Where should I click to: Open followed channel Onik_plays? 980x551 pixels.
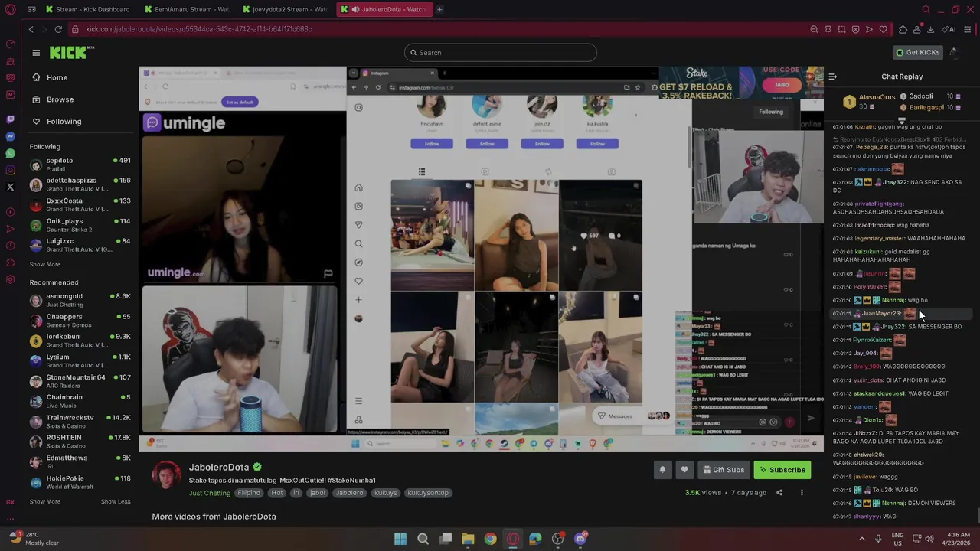pos(80,225)
